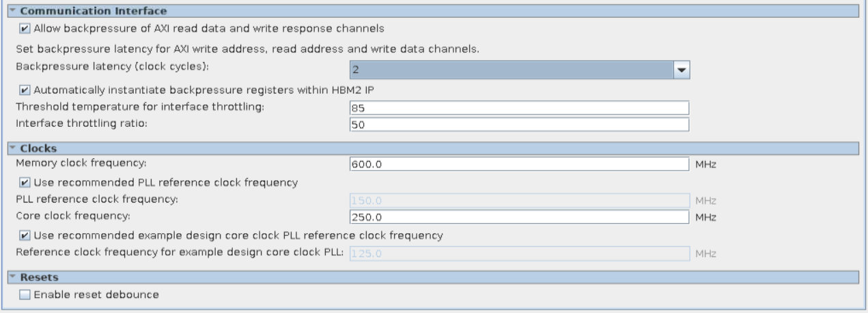The height and width of the screenshot is (313, 868).
Task: Click the Core clock frequency field
Action: [x=518, y=217]
